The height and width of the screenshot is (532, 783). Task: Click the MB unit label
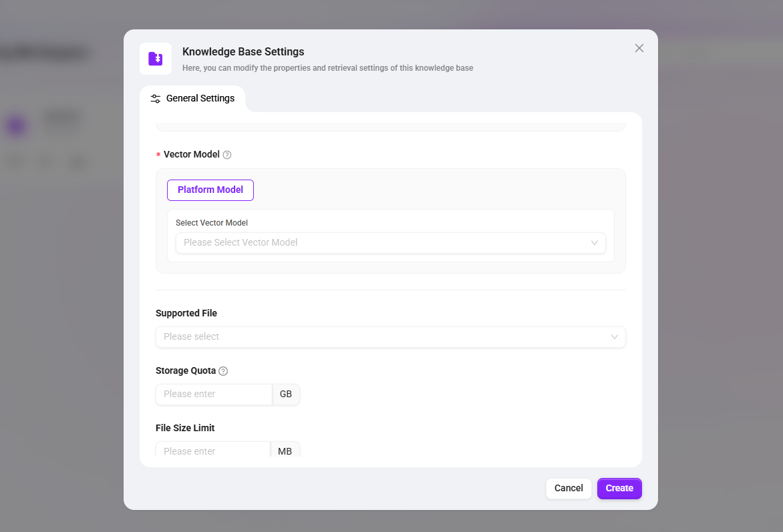(285, 450)
